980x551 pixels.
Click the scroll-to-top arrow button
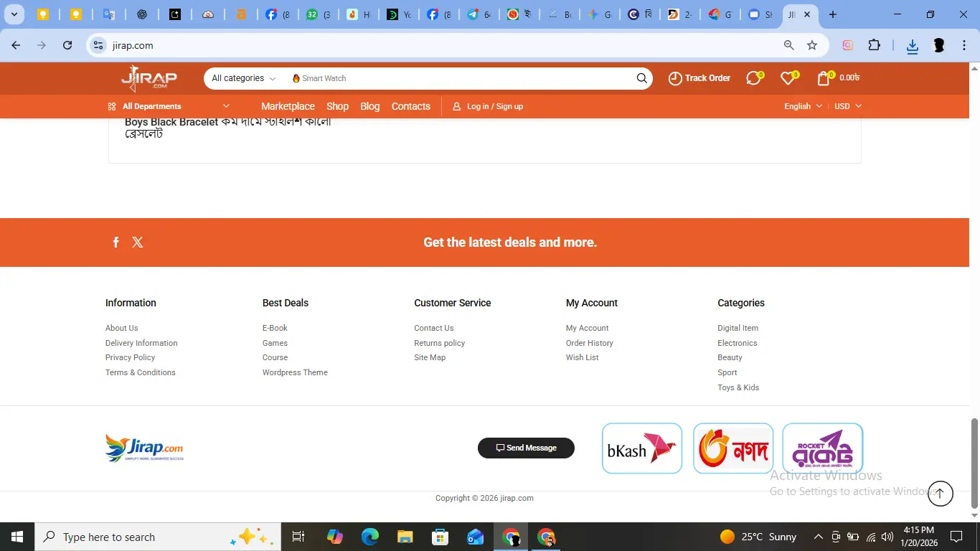pyautogui.click(x=940, y=493)
